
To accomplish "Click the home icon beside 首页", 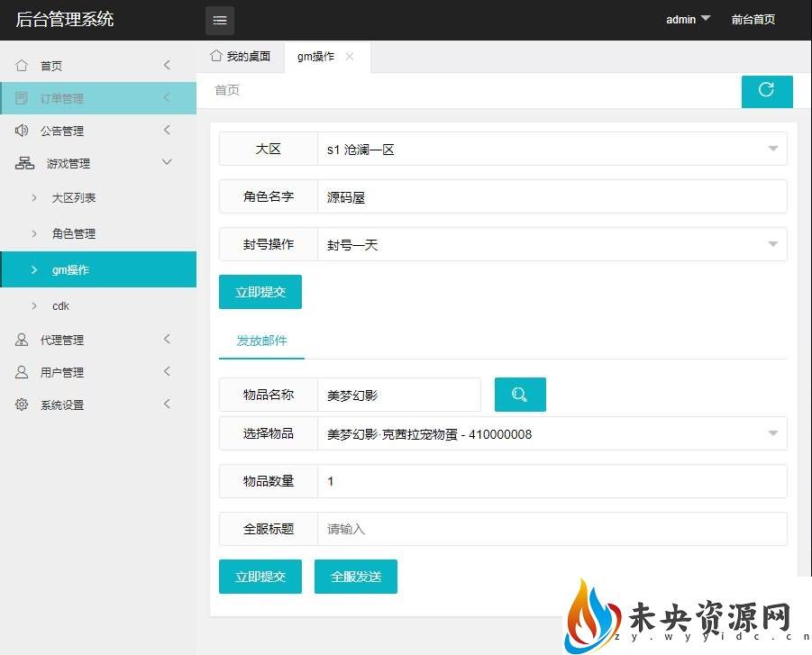I will [x=23, y=66].
